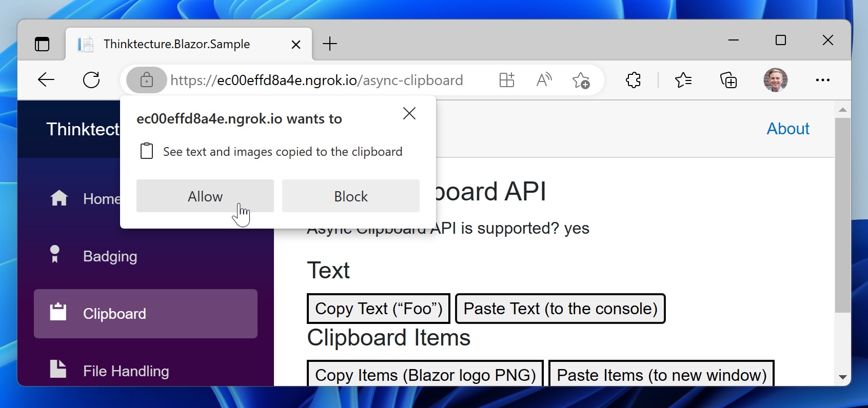Open the vertical tabs pane icon
Viewport: 868px width, 408px height.
click(x=42, y=44)
